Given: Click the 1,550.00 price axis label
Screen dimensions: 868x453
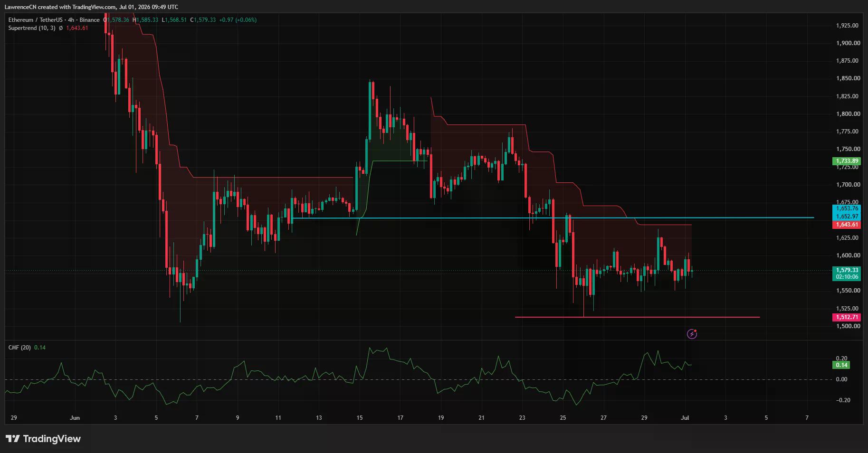Looking at the screenshot, I should [848, 291].
